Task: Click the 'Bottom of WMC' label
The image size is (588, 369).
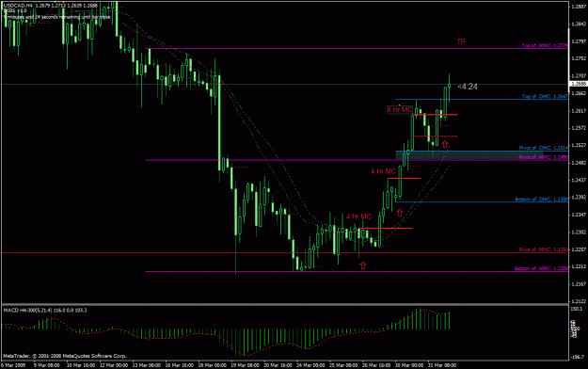Action: (x=541, y=268)
